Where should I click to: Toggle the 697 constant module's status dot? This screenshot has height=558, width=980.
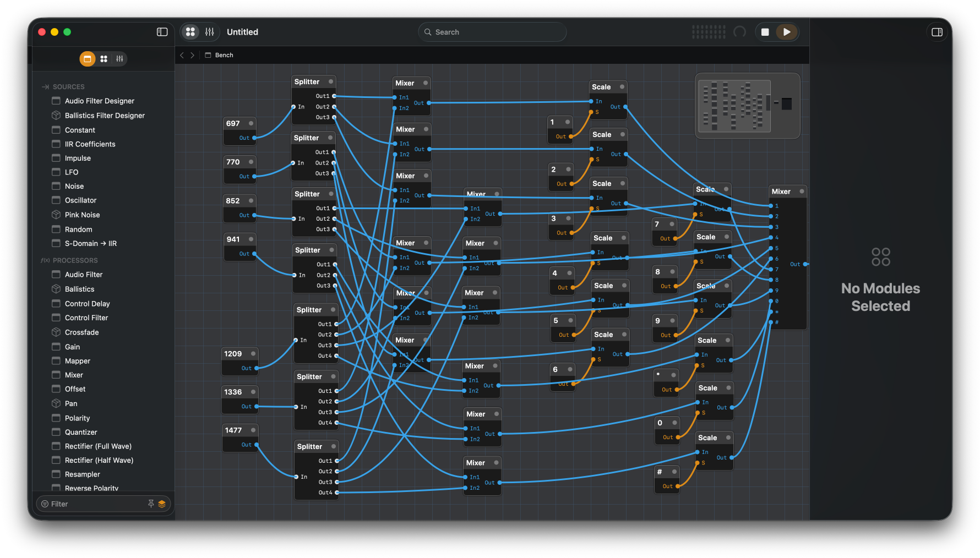(x=251, y=123)
